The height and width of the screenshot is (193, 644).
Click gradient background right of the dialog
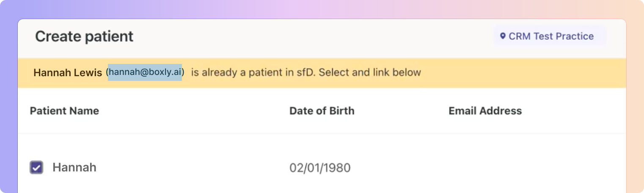tap(636, 106)
